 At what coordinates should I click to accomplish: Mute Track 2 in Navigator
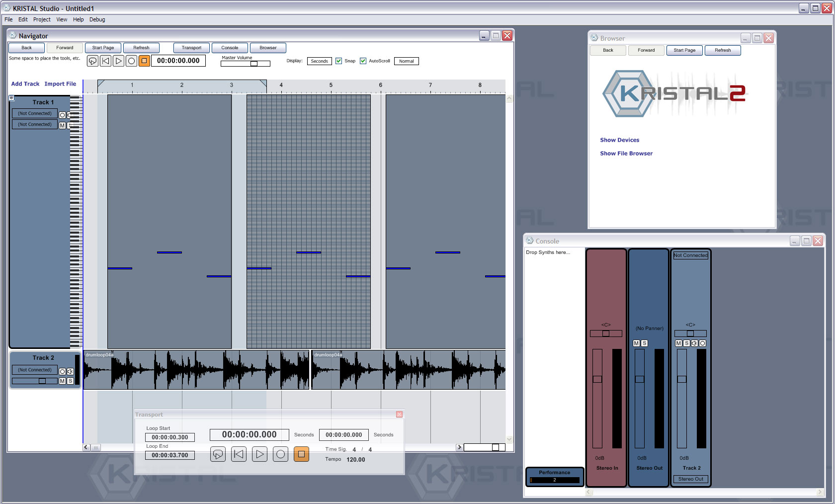62,381
